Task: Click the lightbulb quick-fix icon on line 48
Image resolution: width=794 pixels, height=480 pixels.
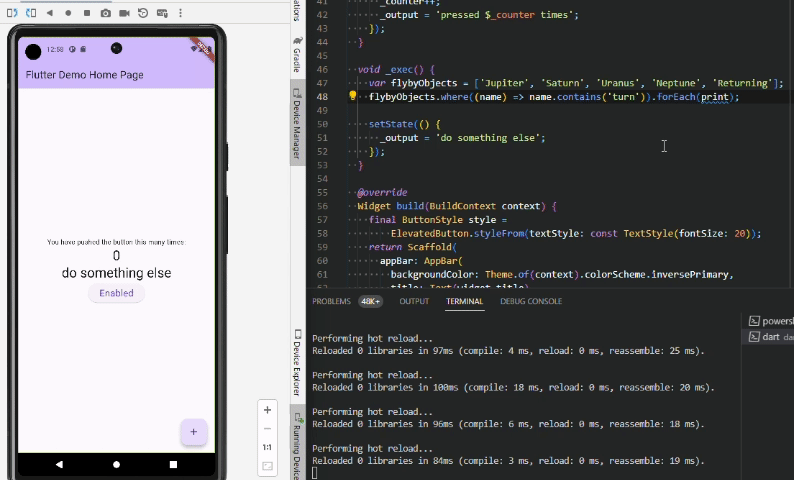Action: click(352, 97)
